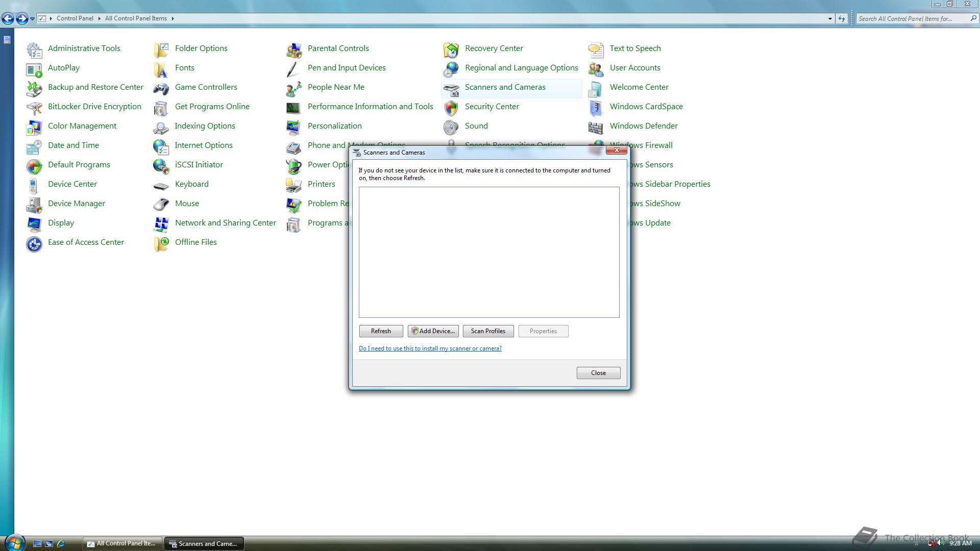The image size is (980, 551).
Task: Open the Welcome Center label
Action: click(639, 87)
